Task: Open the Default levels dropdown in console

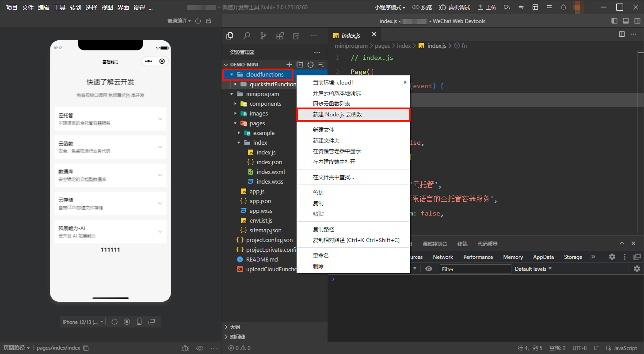Action: point(533,269)
